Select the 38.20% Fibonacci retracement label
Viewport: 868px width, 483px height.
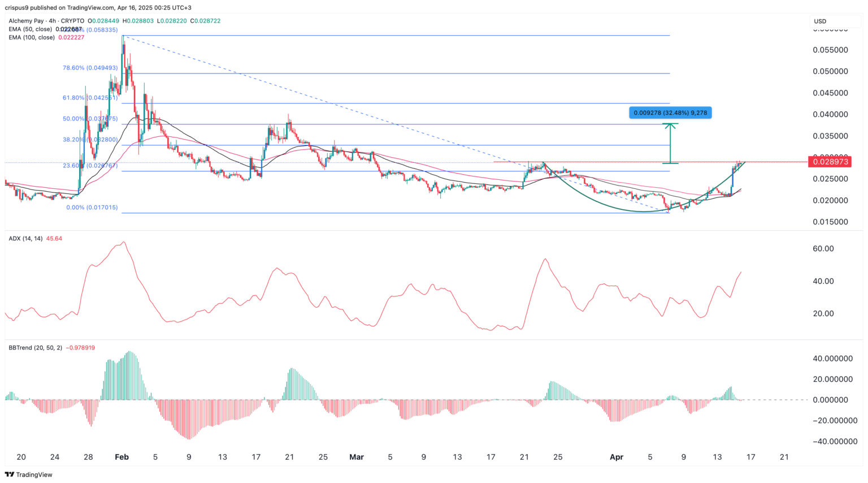pyautogui.click(x=90, y=139)
